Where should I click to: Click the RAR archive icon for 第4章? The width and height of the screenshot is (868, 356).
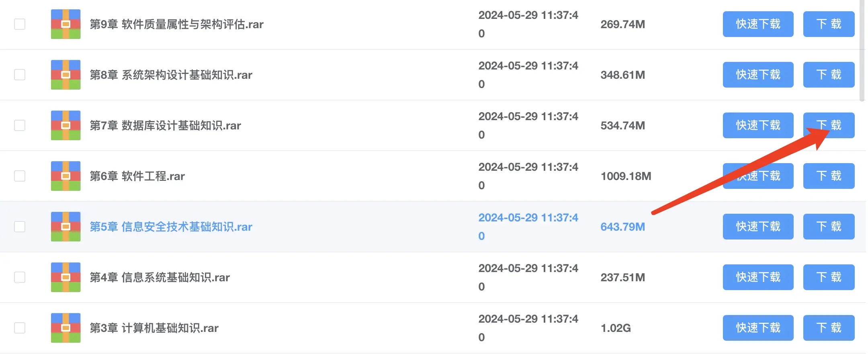coord(66,277)
